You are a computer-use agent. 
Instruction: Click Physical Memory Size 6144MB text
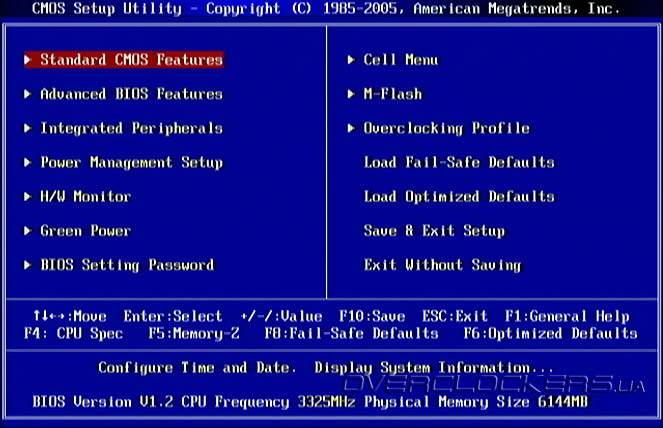476,401
